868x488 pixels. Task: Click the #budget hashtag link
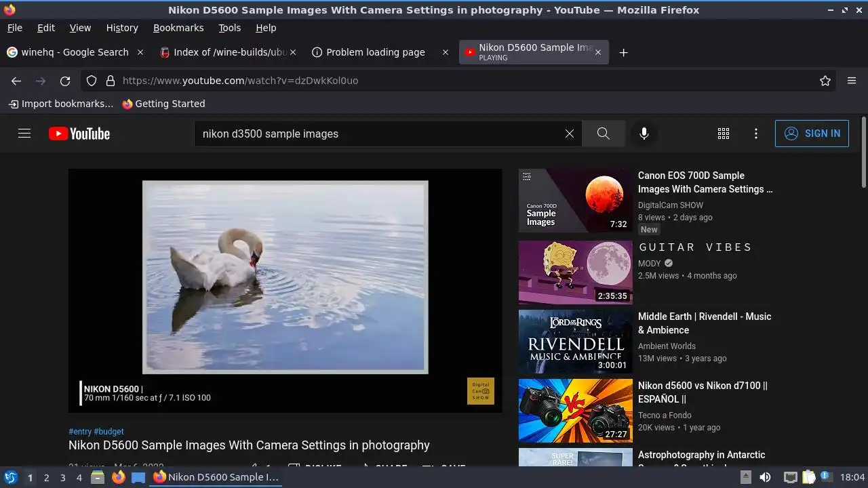[109, 431]
